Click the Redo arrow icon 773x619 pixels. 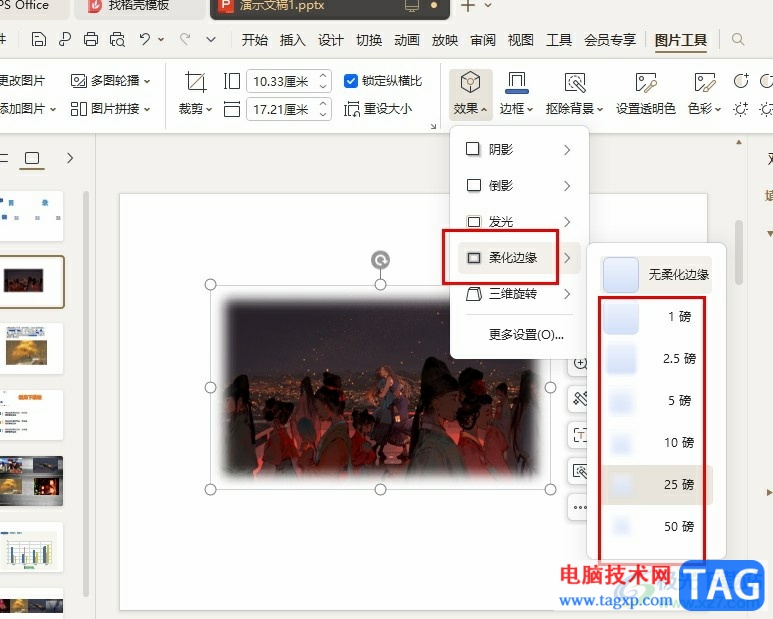click(x=185, y=38)
